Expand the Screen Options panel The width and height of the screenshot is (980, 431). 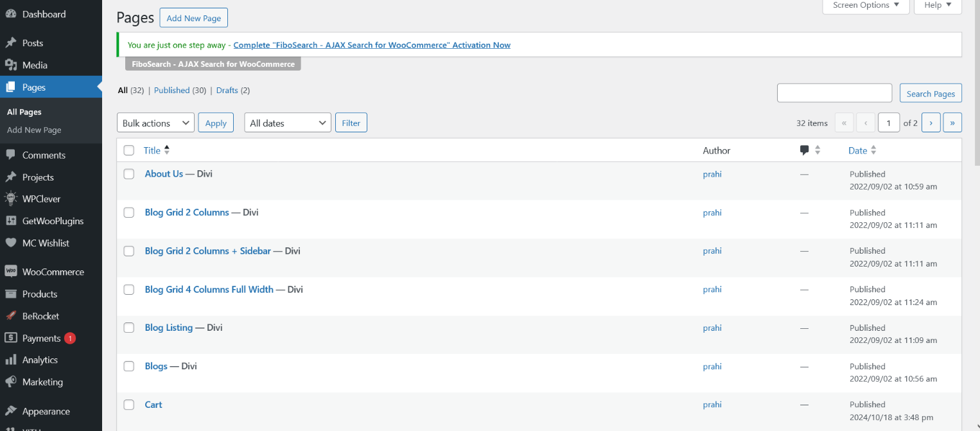click(866, 6)
